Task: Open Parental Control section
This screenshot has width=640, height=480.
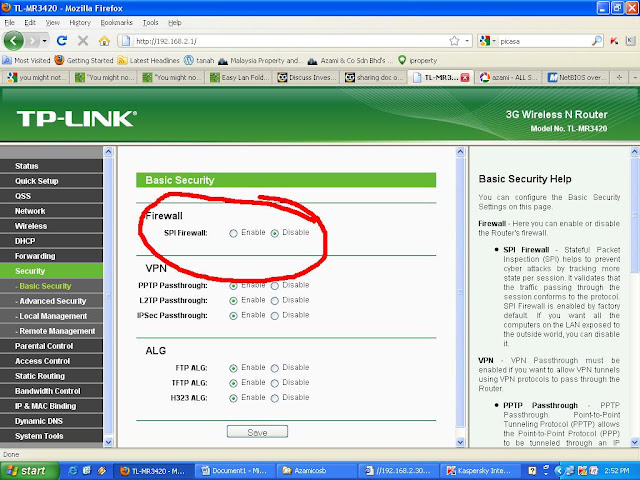Action: [51, 346]
